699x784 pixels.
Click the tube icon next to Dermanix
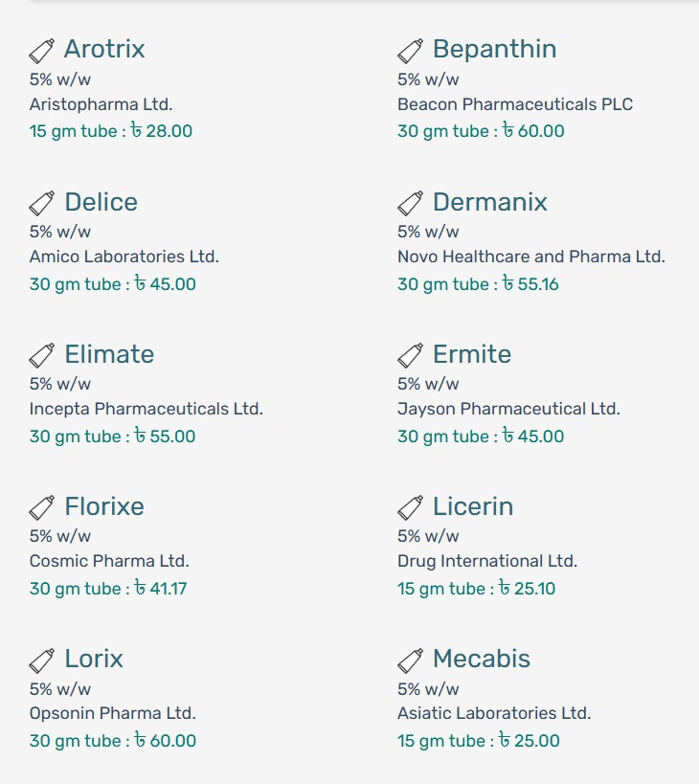tap(410, 203)
